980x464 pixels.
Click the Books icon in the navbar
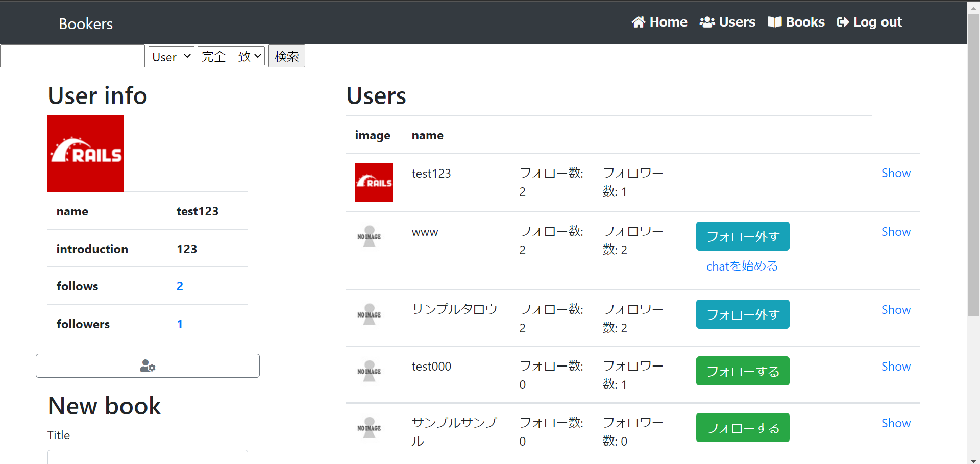(x=775, y=22)
